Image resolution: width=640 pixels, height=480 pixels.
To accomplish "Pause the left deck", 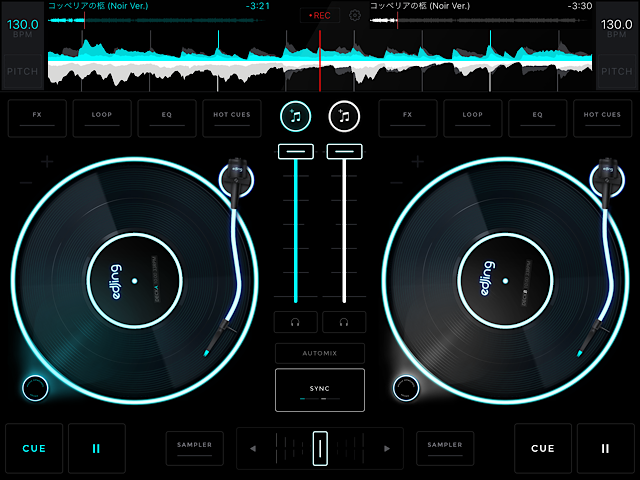I will tap(97, 448).
